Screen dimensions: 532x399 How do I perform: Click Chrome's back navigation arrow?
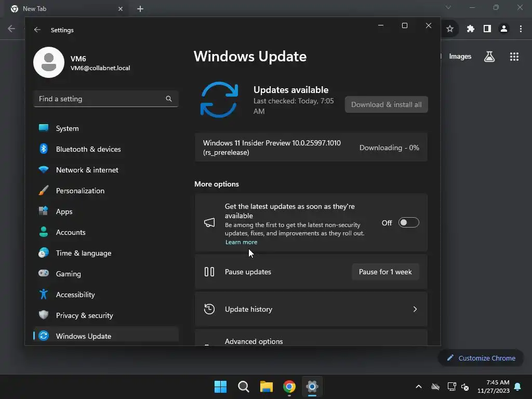coord(11,29)
